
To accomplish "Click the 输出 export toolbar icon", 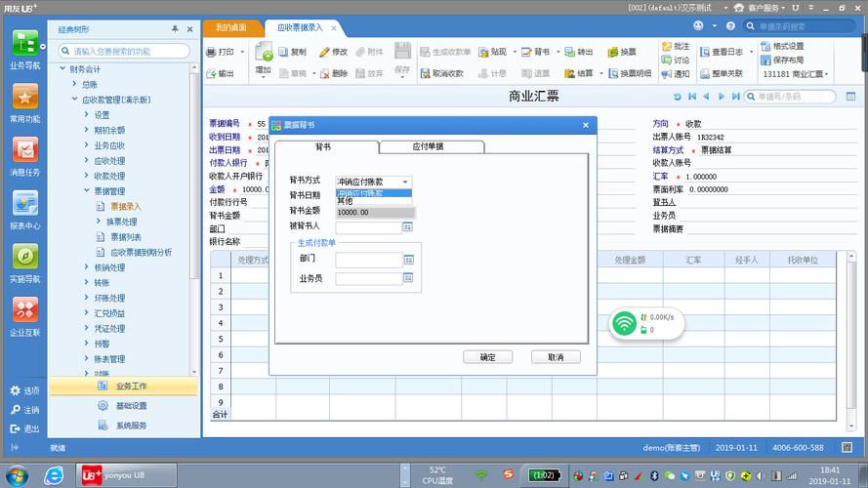I will click(211, 73).
